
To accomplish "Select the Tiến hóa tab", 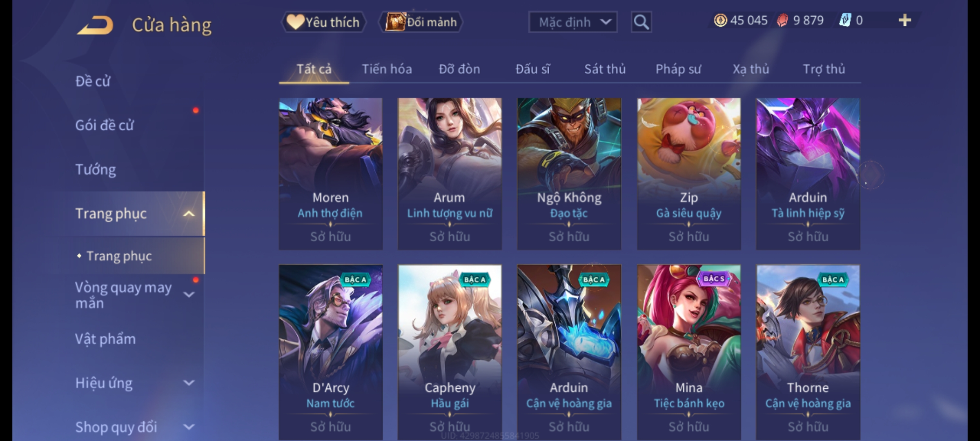I will 387,69.
